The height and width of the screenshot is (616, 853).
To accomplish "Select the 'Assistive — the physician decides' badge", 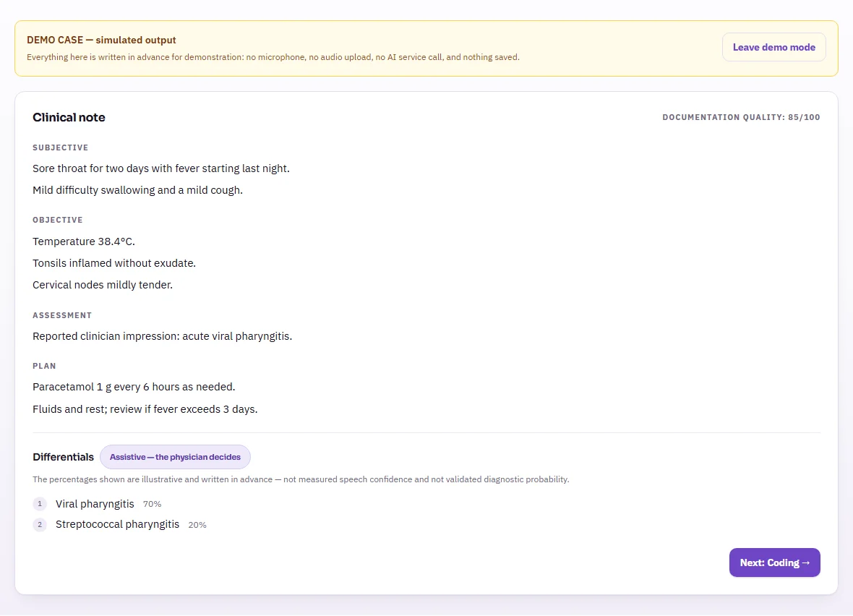I will 175,457.
